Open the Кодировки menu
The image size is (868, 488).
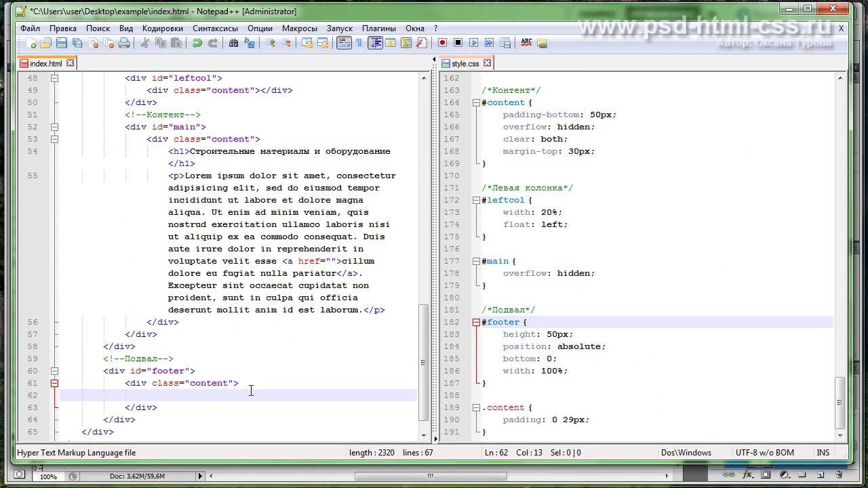point(163,28)
